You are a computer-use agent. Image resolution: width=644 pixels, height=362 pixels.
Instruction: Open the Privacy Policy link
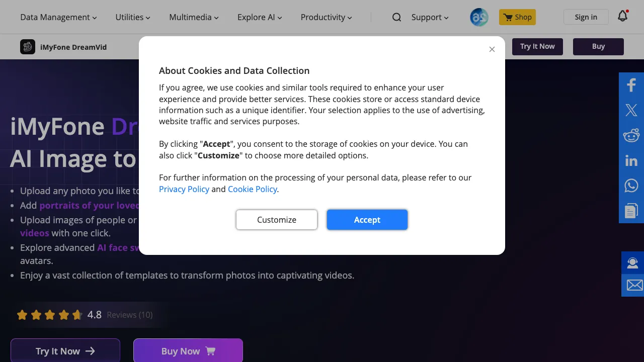click(184, 189)
